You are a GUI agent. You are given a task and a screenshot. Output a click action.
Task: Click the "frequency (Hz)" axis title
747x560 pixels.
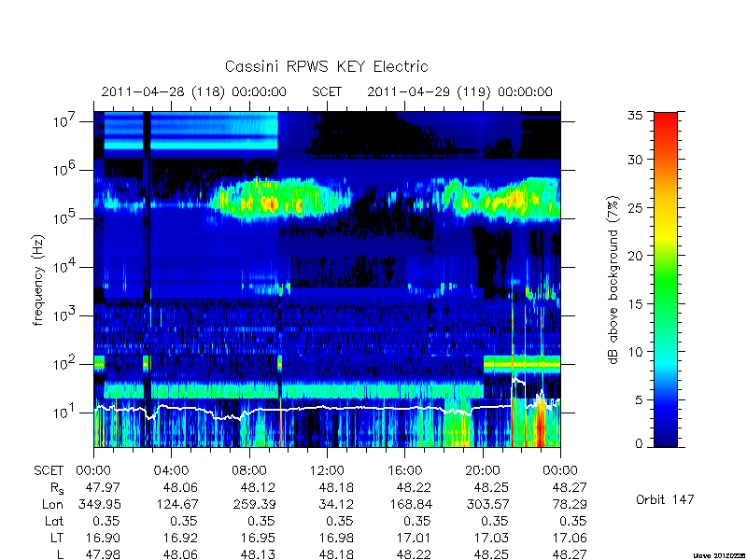[x=38, y=280]
